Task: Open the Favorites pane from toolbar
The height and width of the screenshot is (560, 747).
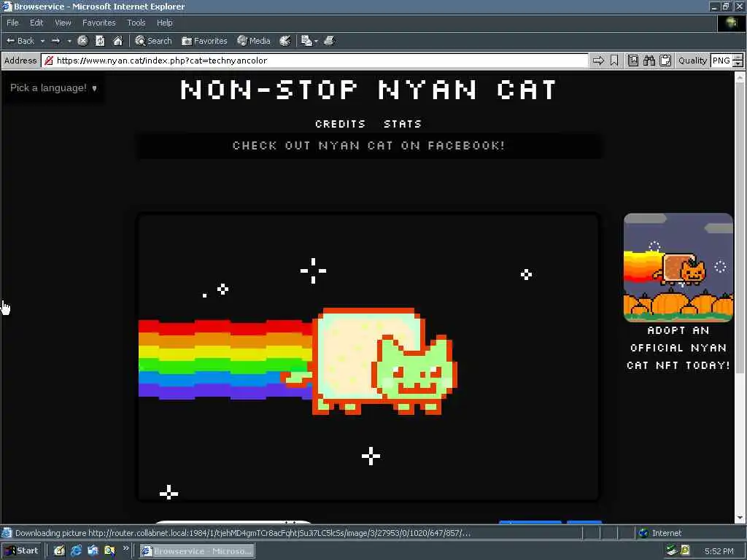Action: [204, 41]
